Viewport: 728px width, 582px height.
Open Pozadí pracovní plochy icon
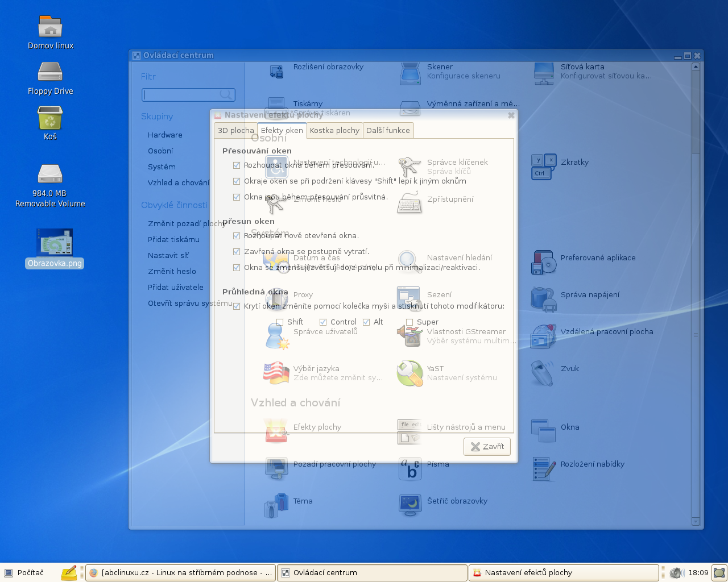coord(276,468)
